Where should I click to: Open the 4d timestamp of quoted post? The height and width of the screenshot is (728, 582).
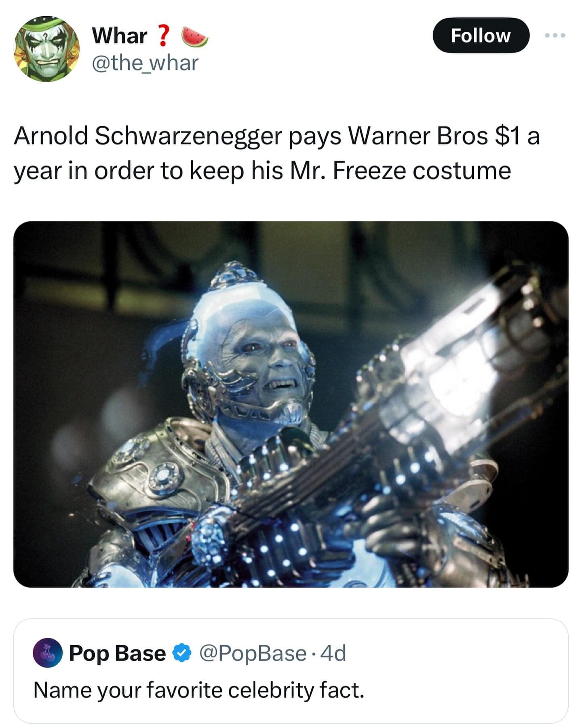tap(333, 653)
